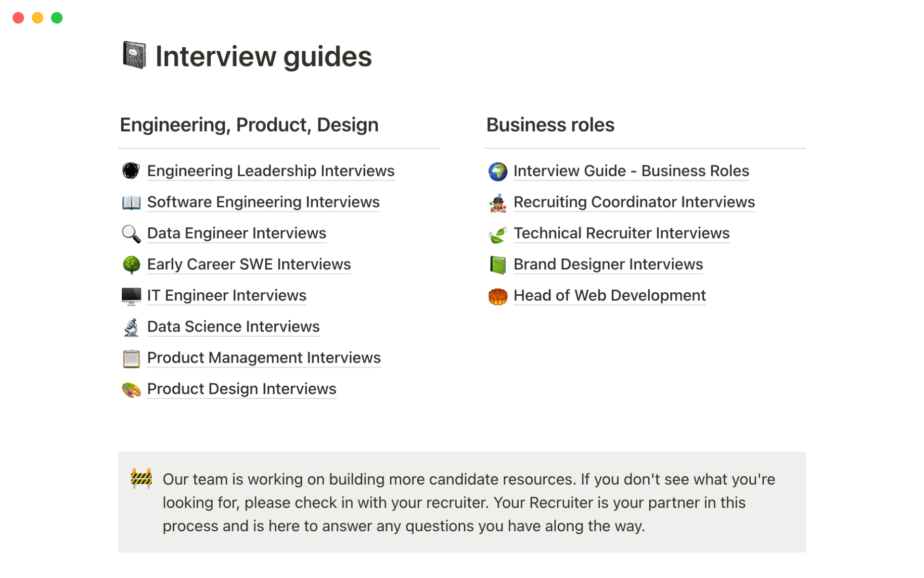Click the magnifying glass icon for Data Engineer
This screenshot has height=578, width=924.
[131, 234]
